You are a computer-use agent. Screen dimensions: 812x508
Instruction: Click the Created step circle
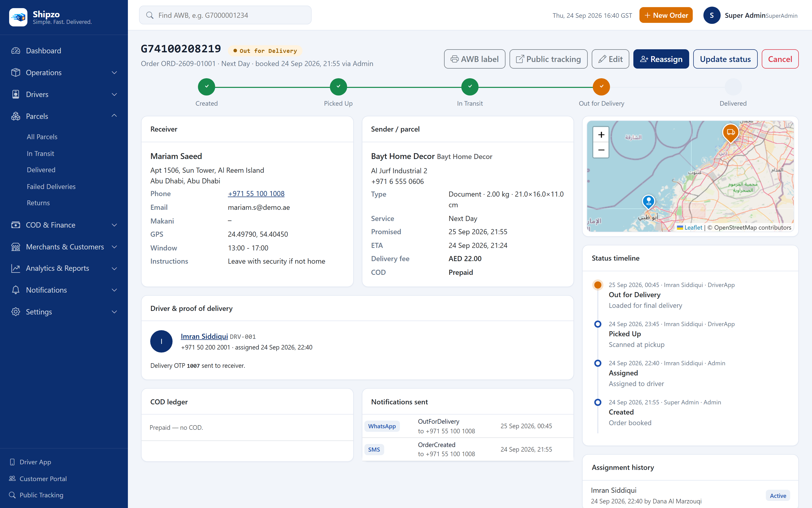[207, 87]
